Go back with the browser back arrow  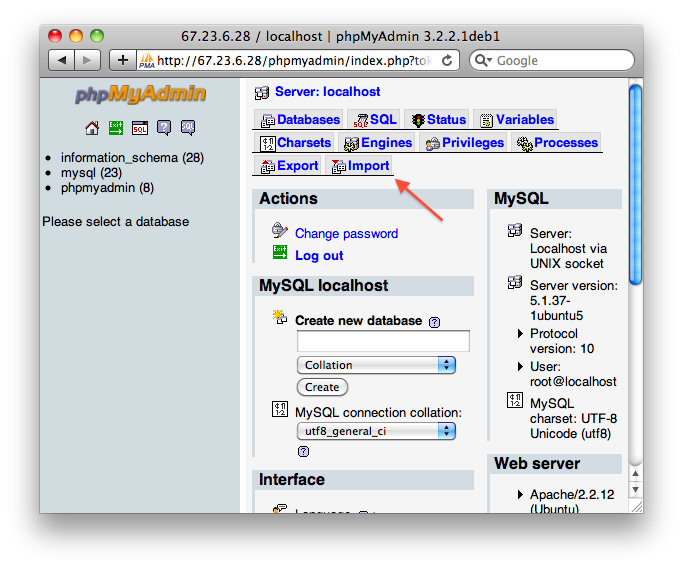(x=61, y=60)
